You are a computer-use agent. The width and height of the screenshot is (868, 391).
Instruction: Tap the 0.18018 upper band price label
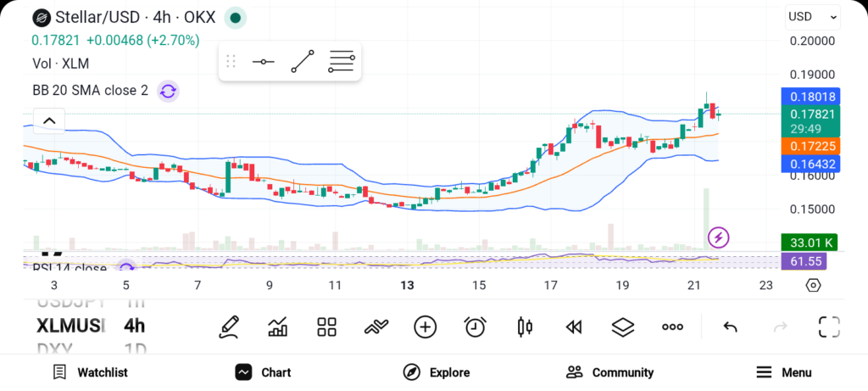[x=810, y=97]
